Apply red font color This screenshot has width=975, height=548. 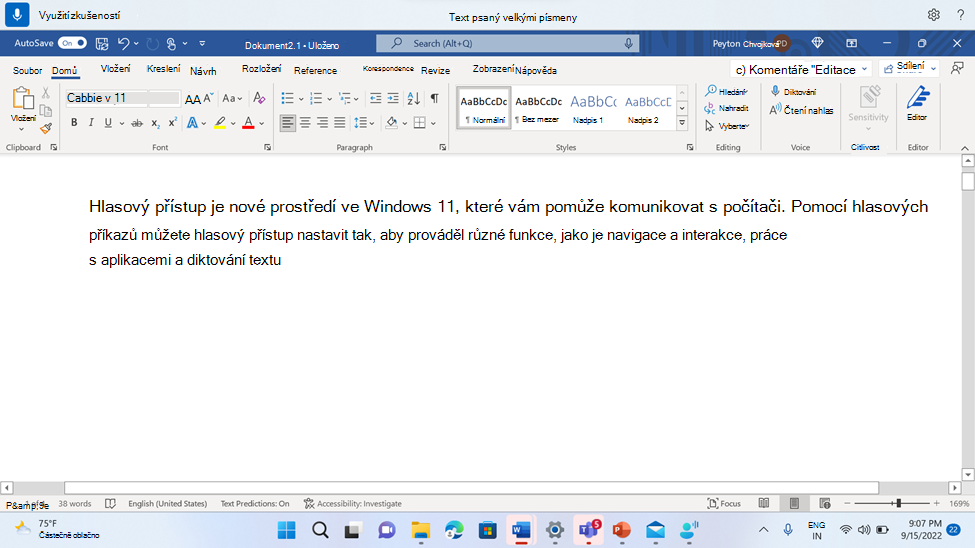coord(248,123)
